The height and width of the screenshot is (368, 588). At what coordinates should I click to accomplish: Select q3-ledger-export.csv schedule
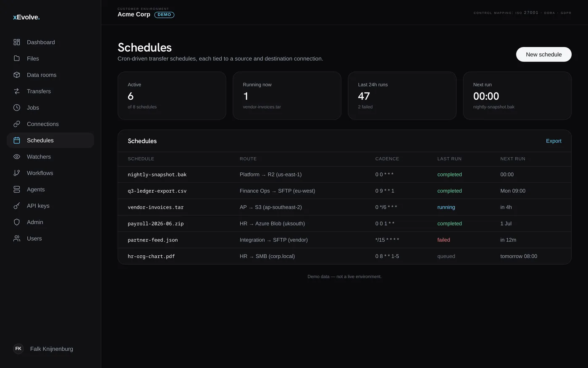point(157,191)
